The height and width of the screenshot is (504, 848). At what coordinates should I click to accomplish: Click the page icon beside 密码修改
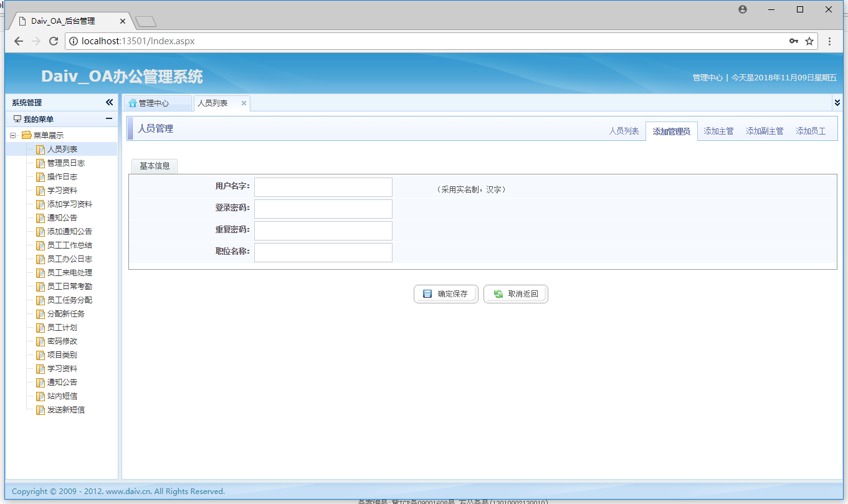40,341
